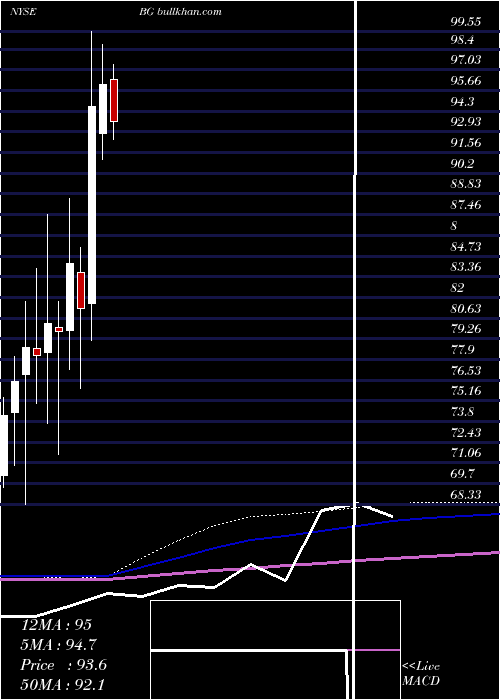Image resolution: width=500 pixels, height=700 pixels.
Task: Select the 82 price axis label
Action: click(x=458, y=288)
